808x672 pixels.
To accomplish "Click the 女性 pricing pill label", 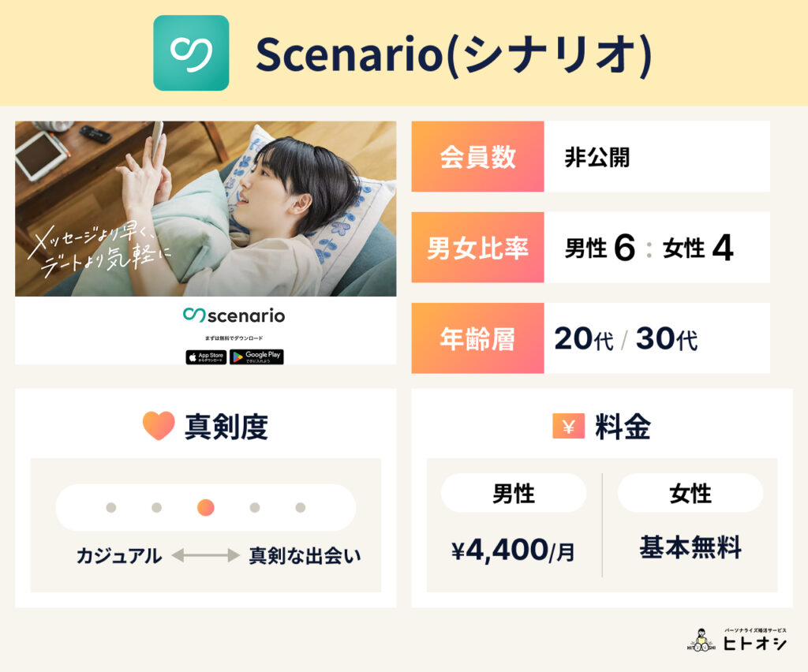I will point(690,494).
